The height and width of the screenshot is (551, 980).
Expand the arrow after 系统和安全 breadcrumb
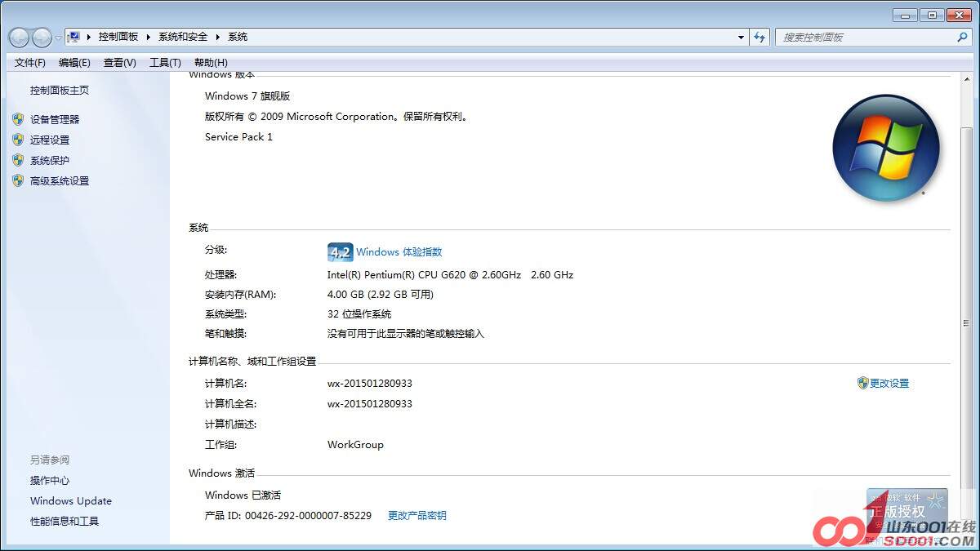pos(218,37)
